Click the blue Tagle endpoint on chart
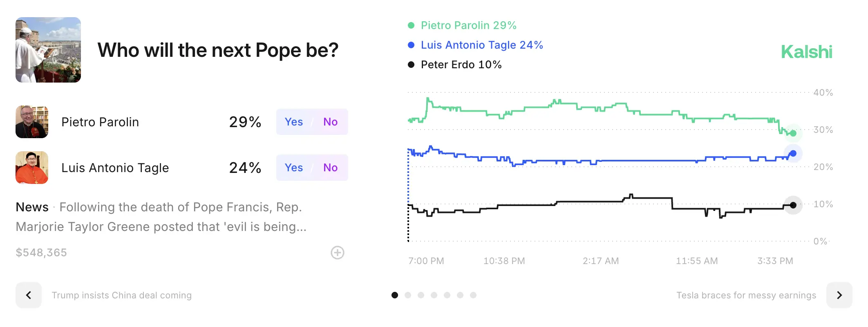Screen dimensions: 868x327 793,154
